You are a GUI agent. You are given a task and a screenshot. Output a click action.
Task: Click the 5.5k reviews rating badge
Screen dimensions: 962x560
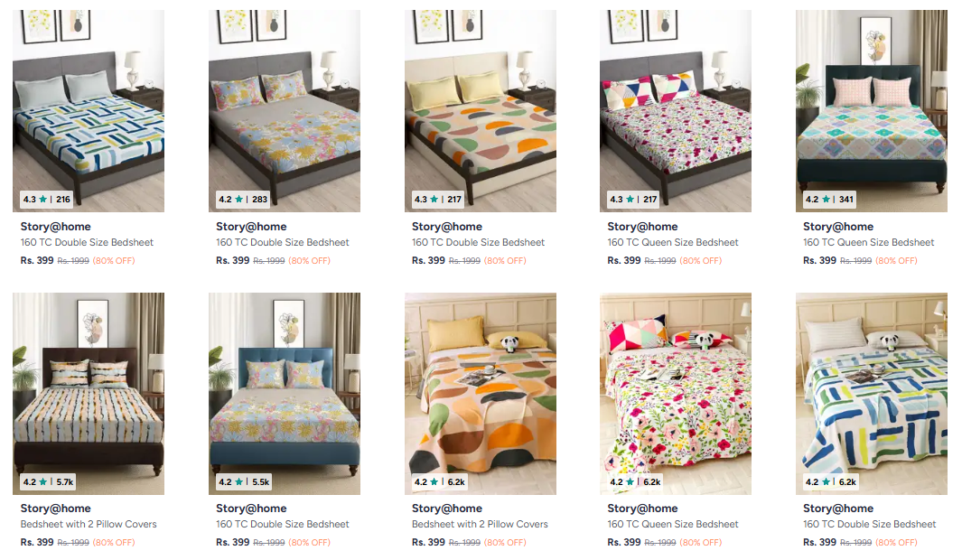pyautogui.click(x=244, y=482)
